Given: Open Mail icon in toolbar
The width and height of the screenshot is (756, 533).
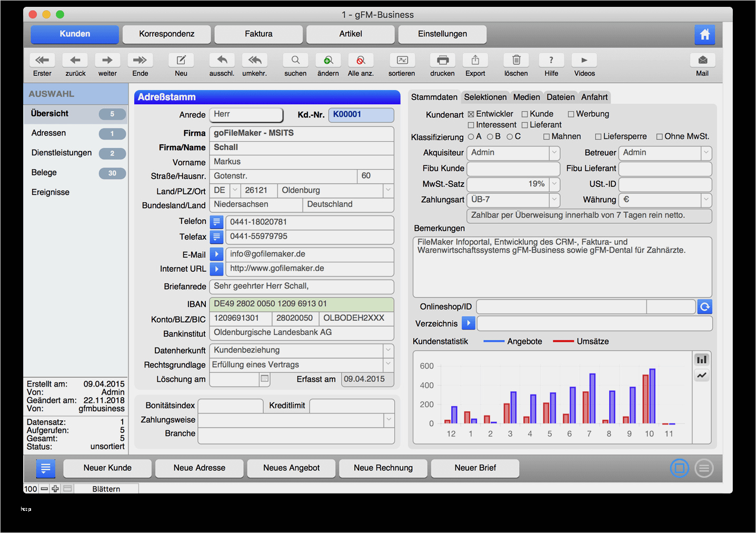Looking at the screenshot, I should click(x=702, y=60).
